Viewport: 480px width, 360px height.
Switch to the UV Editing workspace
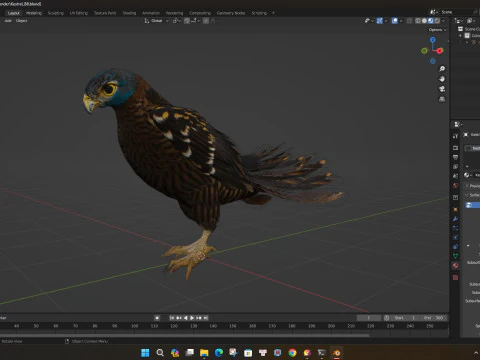(78, 13)
